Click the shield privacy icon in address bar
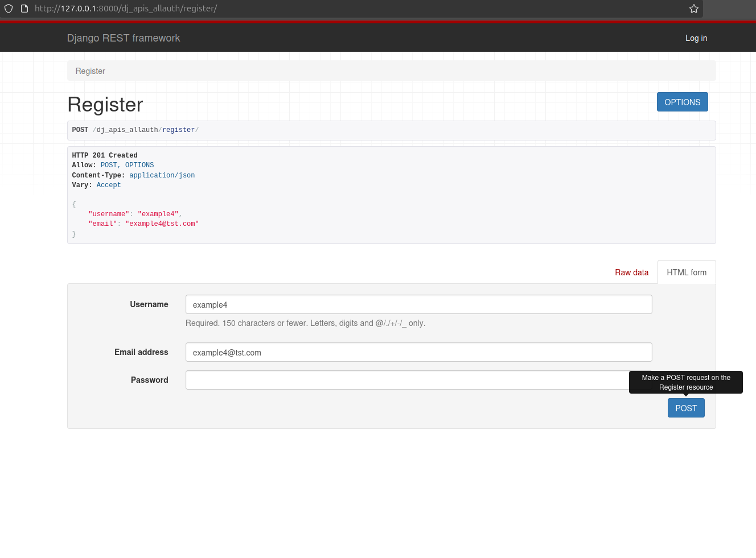The width and height of the screenshot is (756, 558). (x=9, y=9)
